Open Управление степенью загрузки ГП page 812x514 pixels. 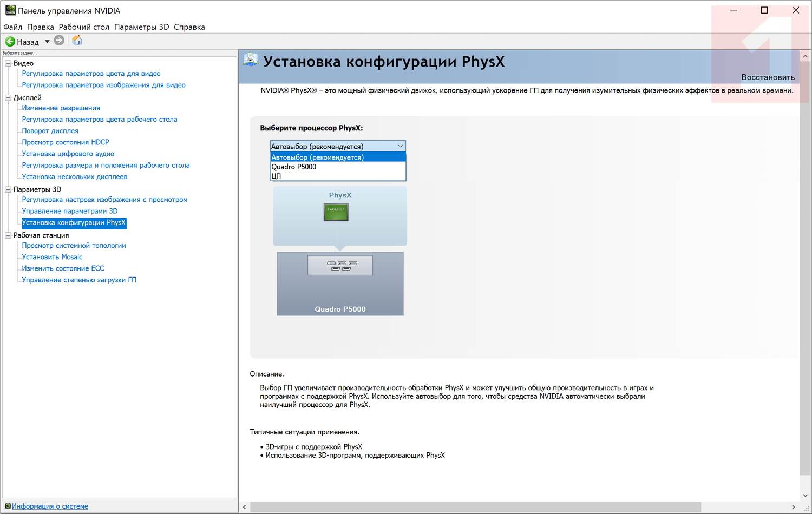[x=79, y=280]
